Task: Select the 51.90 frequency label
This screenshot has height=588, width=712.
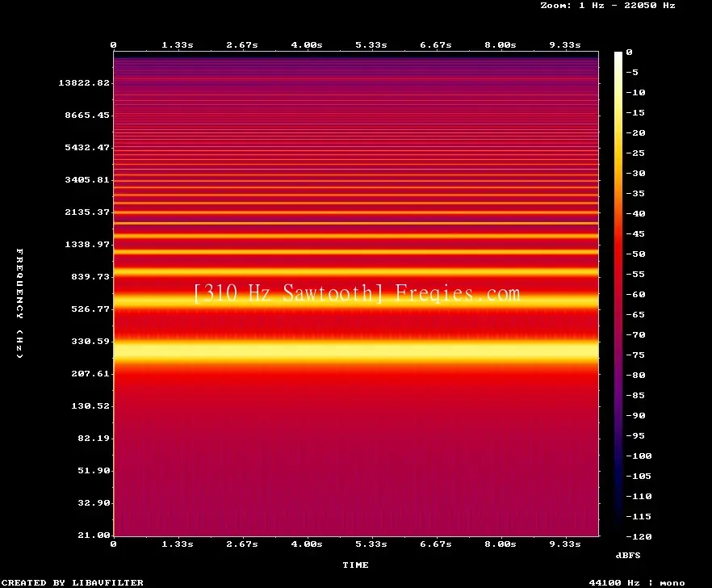Action: (94, 470)
